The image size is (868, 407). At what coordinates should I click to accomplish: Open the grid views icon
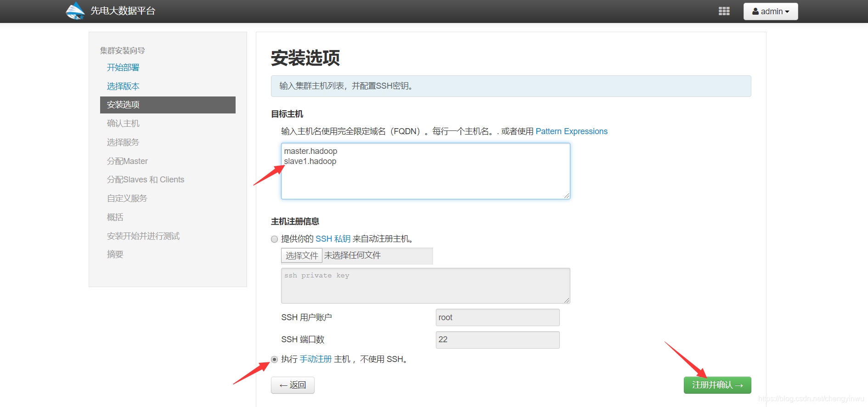(724, 11)
